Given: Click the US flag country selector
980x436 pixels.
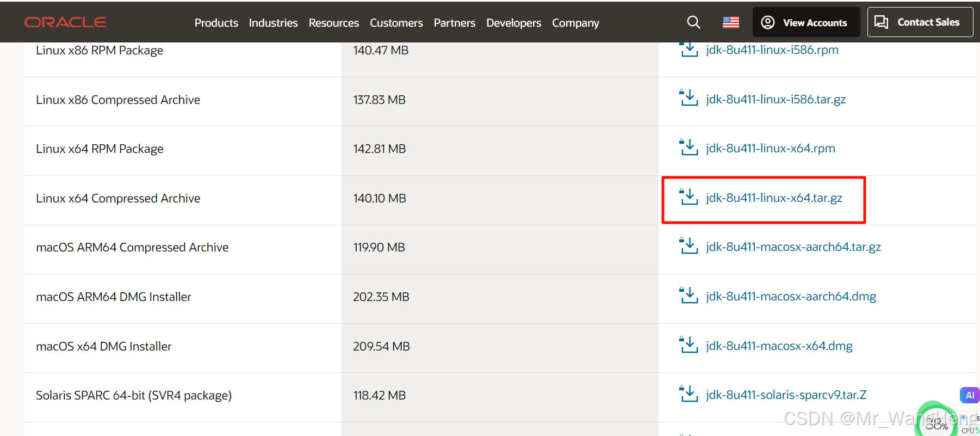Looking at the screenshot, I should (x=731, y=22).
